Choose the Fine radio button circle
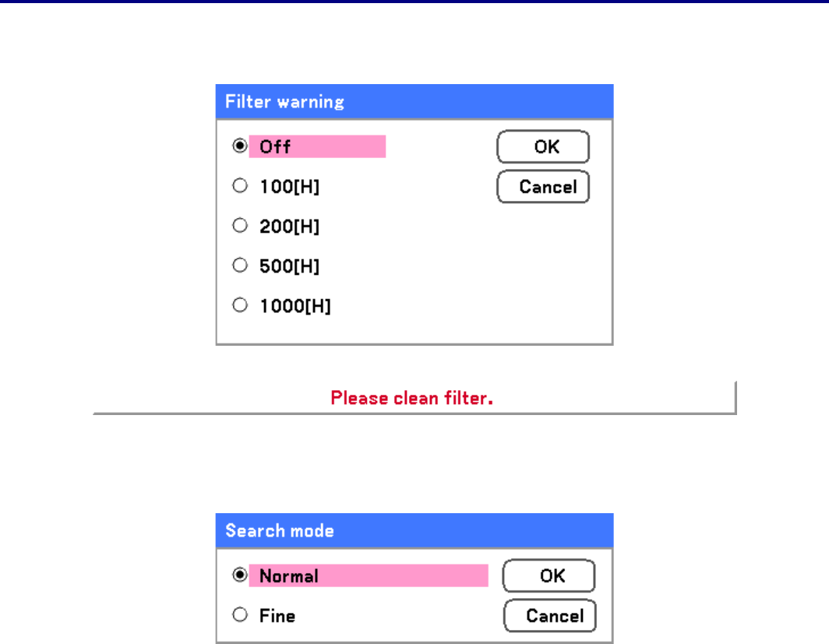The height and width of the screenshot is (644, 829). (x=240, y=615)
